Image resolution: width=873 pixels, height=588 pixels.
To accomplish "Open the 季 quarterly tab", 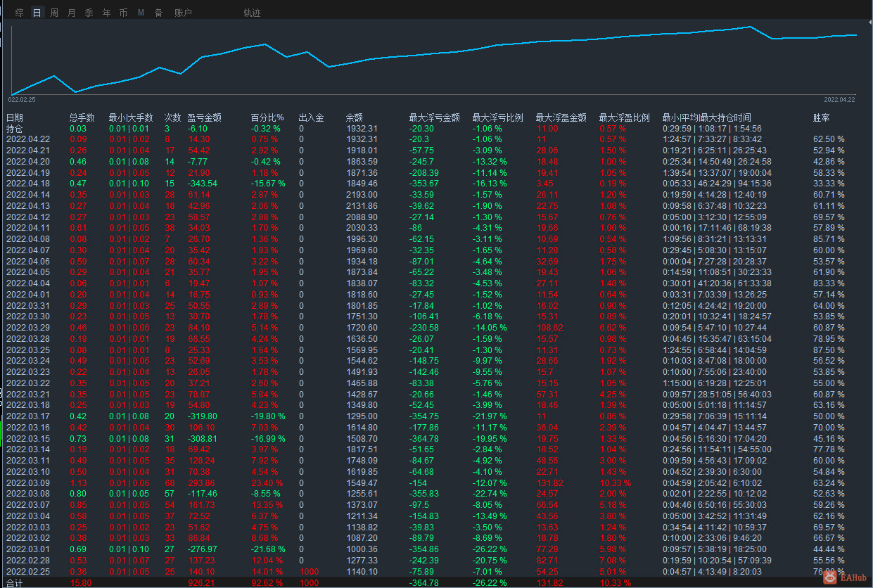I will tap(89, 13).
